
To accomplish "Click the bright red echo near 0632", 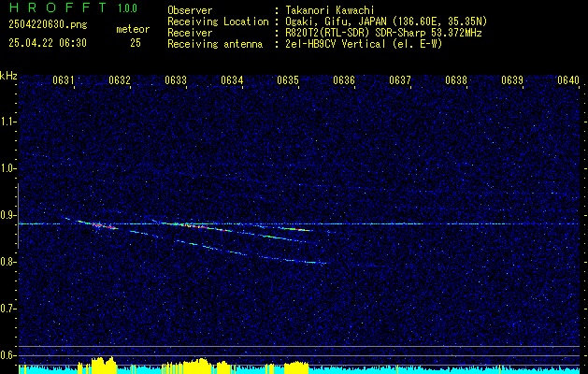I will click(x=106, y=226).
